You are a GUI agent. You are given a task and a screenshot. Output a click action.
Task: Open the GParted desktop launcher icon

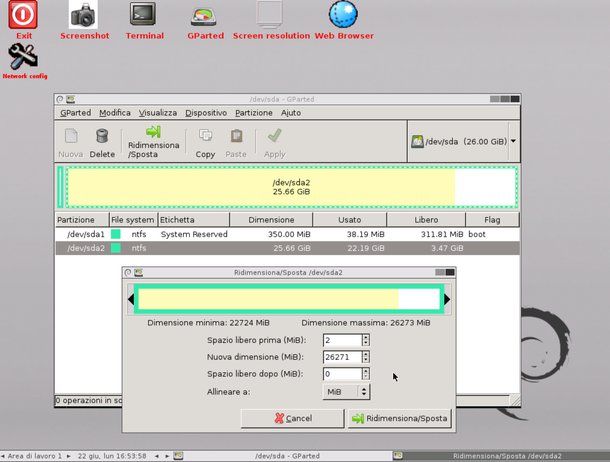click(205, 15)
